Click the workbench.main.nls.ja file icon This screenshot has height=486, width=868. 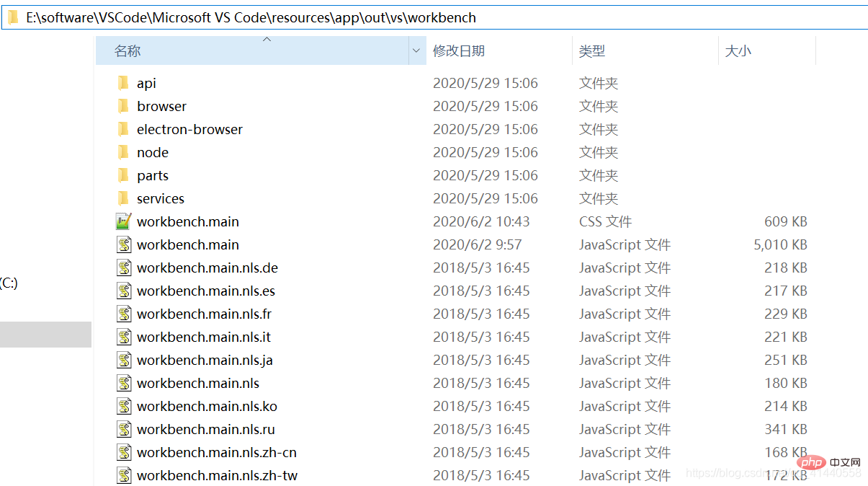coord(124,360)
